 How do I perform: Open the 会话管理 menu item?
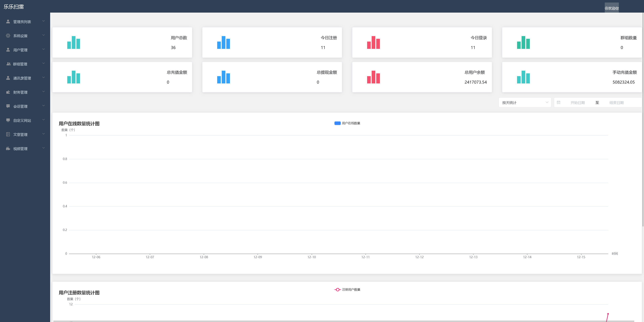pos(20,106)
